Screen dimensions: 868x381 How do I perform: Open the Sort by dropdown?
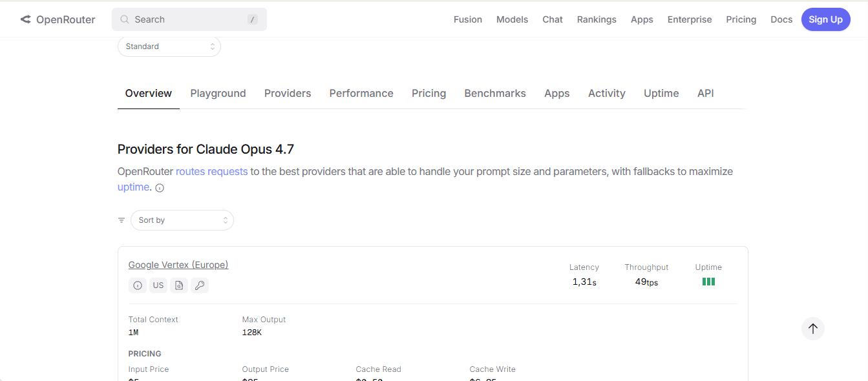[182, 220]
